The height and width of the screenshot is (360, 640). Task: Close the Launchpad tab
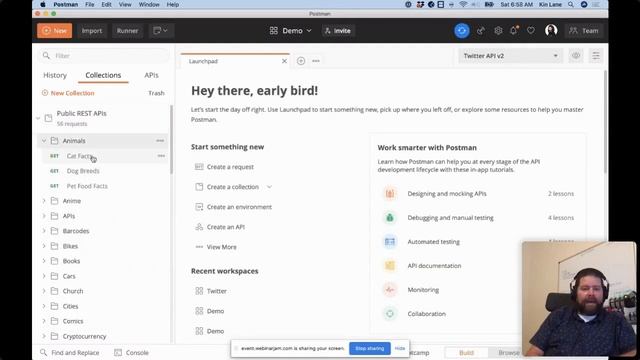(x=284, y=61)
